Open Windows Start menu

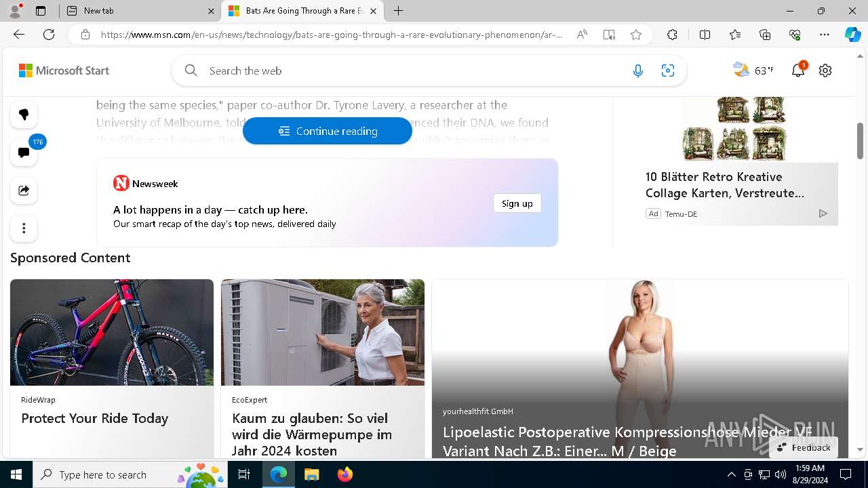(x=16, y=474)
